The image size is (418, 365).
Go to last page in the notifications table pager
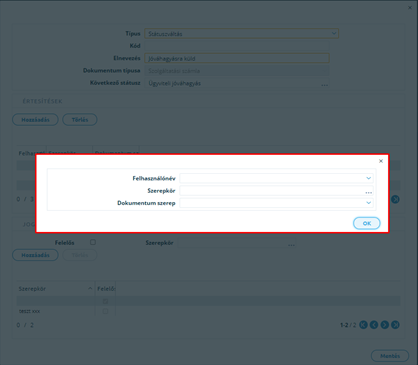pos(395,199)
